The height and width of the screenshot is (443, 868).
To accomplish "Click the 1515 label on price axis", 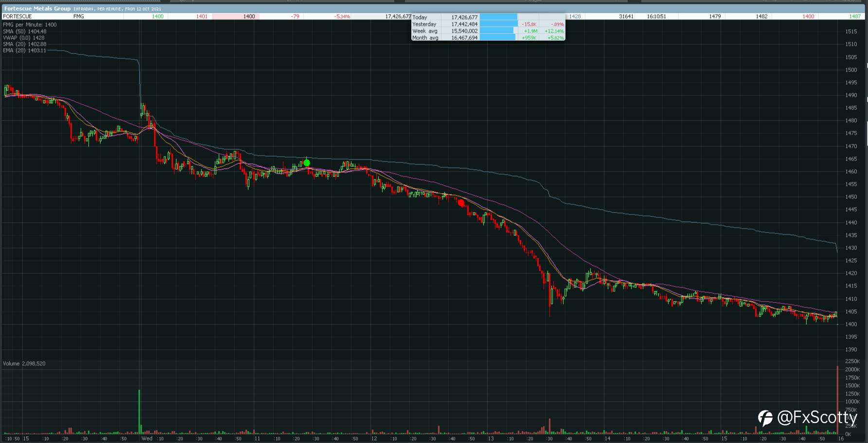I will coord(851,32).
